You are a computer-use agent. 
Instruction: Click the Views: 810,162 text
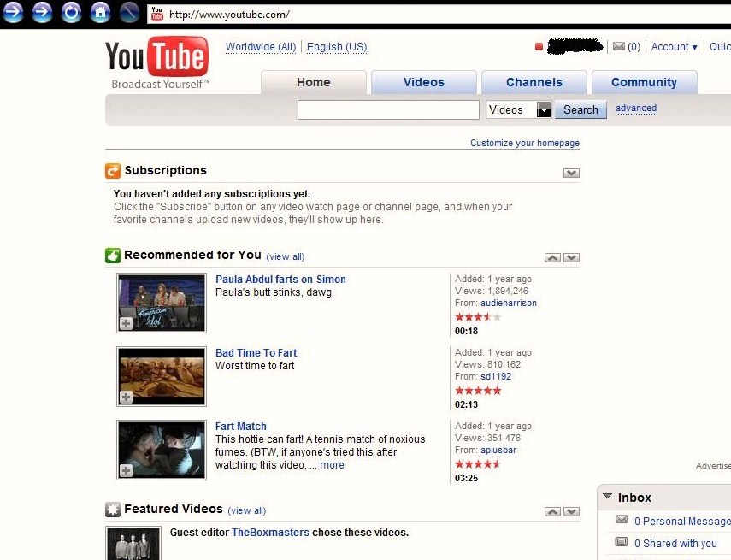pos(487,364)
